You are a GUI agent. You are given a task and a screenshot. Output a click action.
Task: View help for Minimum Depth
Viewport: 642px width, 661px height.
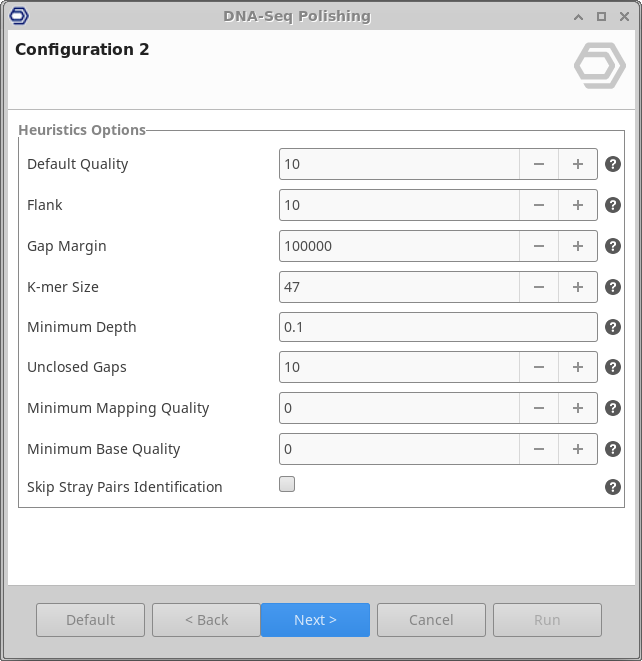(x=613, y=327)
